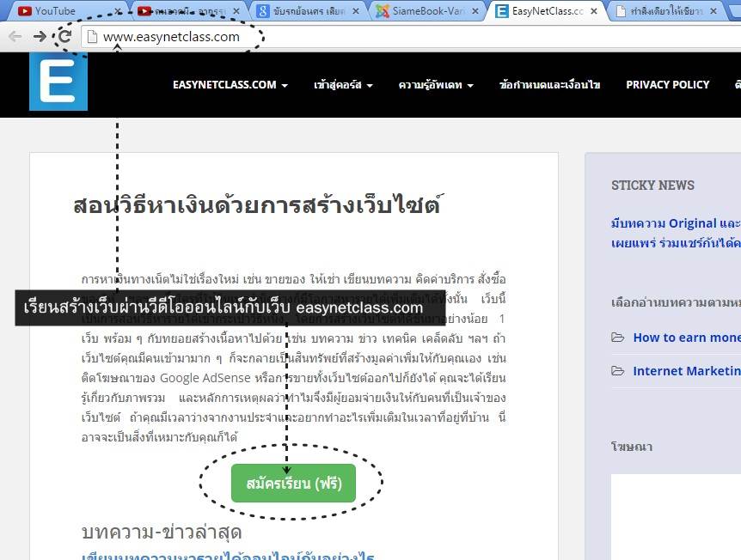Viewport: 741px width, 560px height.
Task: Click the โฆษณา sidebar label
Action: pyautogui.click(x=632, y=447)
